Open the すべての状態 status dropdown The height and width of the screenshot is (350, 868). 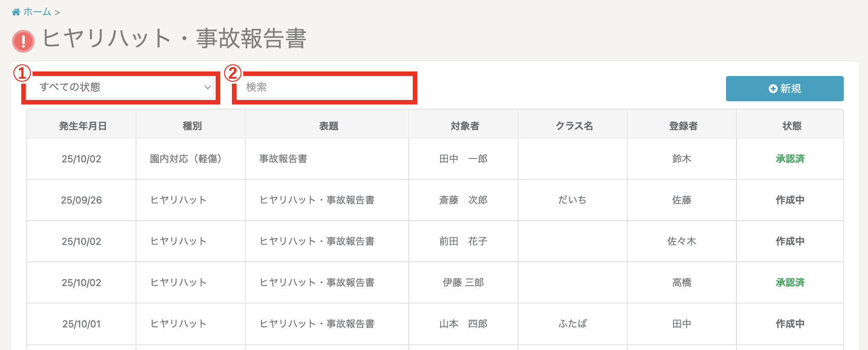120,87
